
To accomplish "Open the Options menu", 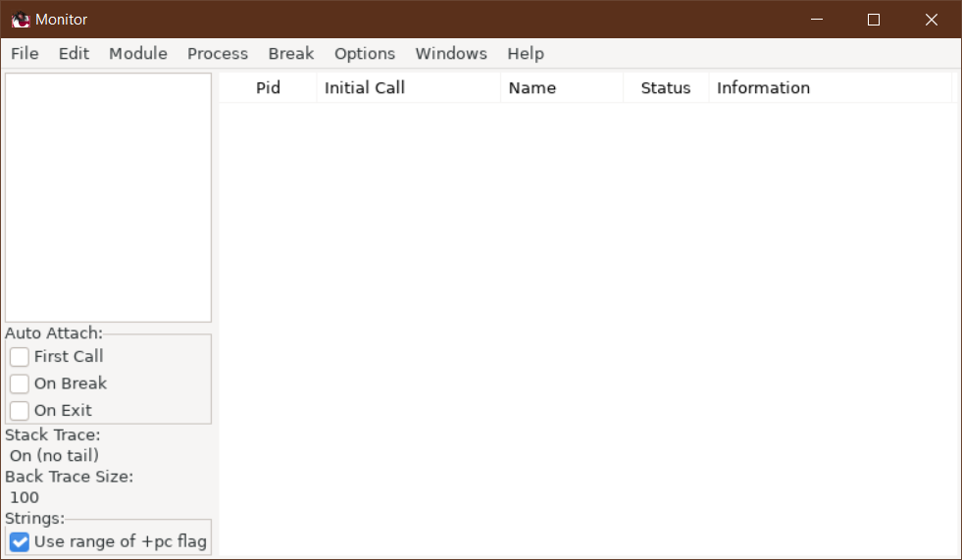I will (365, 54).
